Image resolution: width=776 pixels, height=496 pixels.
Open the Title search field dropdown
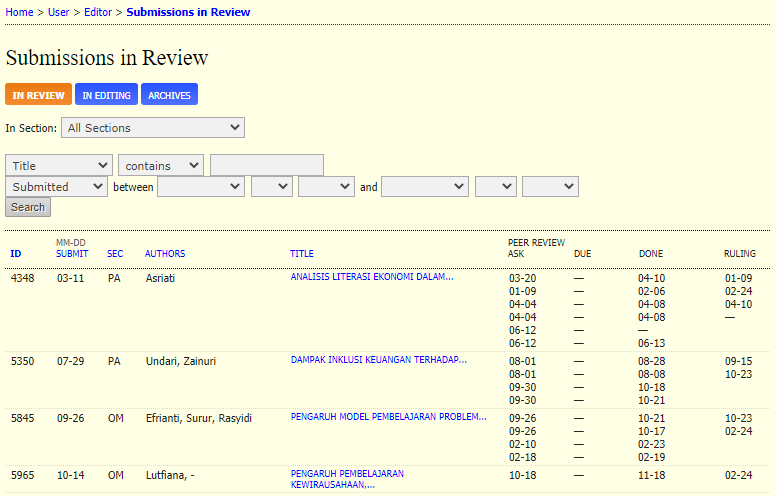59,166
